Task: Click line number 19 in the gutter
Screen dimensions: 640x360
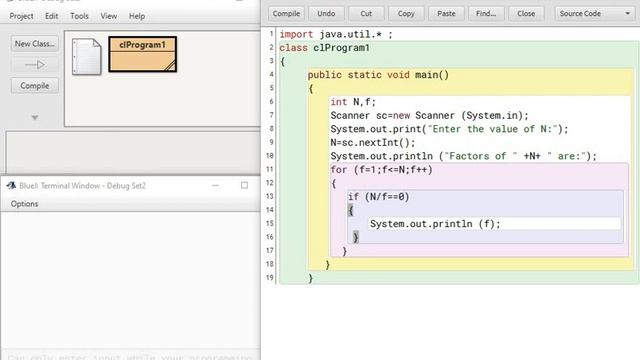Action: (x=270, y=278)
